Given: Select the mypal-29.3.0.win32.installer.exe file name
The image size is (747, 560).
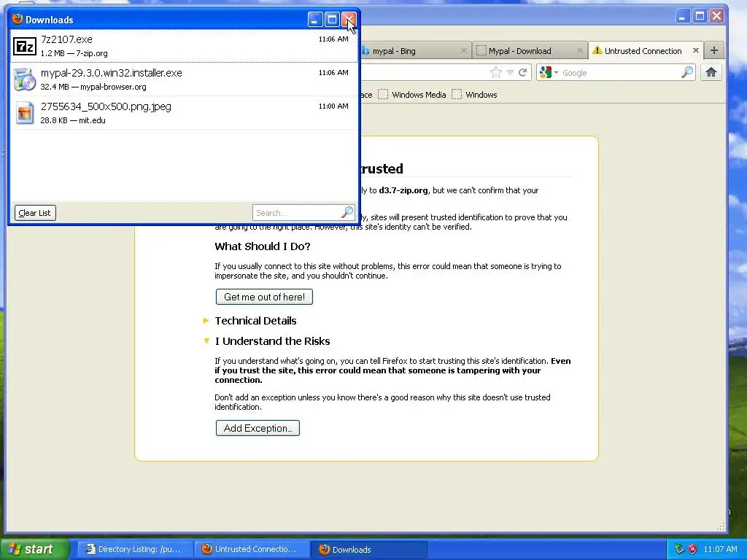Looking at the screenshot, I should click(x=111, y=73).
